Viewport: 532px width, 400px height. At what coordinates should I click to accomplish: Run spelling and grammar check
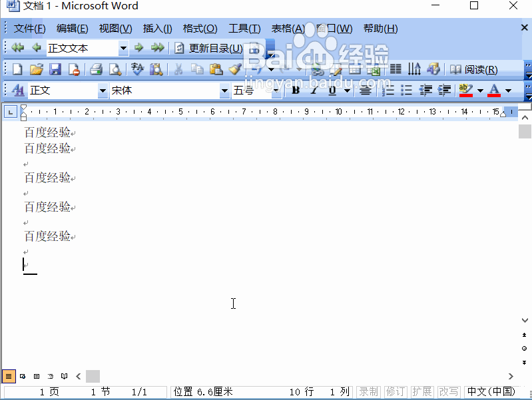(137, 69)
